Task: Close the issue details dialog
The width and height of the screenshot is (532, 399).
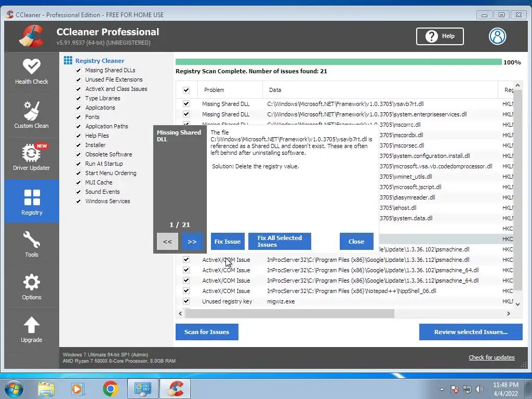Action: pos(356,242)
